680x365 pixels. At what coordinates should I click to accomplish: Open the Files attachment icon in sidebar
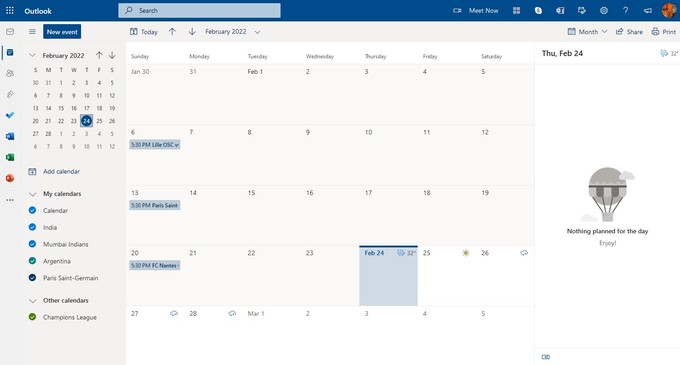10,94
